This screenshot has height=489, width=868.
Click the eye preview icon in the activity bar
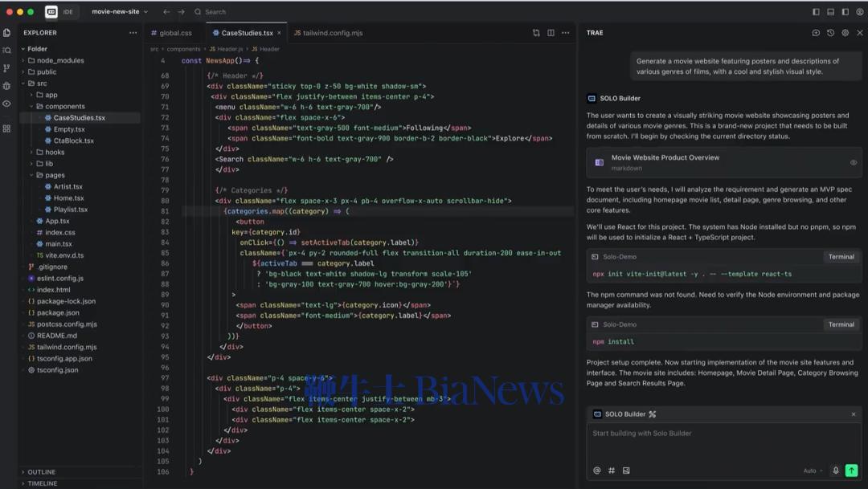(x=6, y=104)
